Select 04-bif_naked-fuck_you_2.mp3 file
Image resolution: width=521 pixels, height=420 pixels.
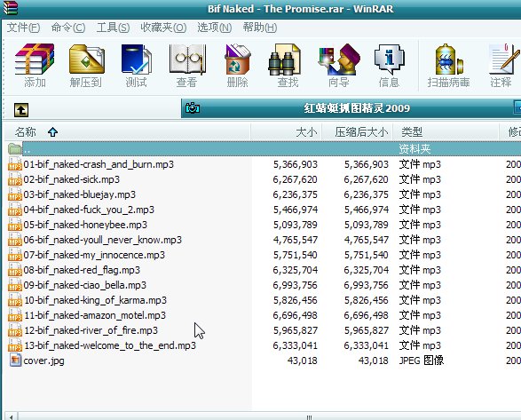pos(89,210)
